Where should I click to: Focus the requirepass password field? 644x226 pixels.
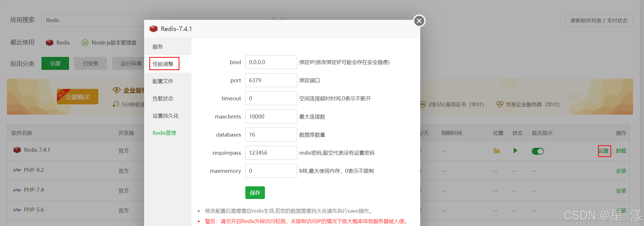[x=271, y=153]
